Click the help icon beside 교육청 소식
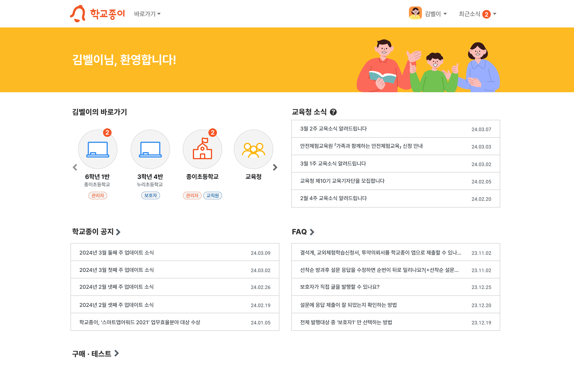 click(333, 112)
